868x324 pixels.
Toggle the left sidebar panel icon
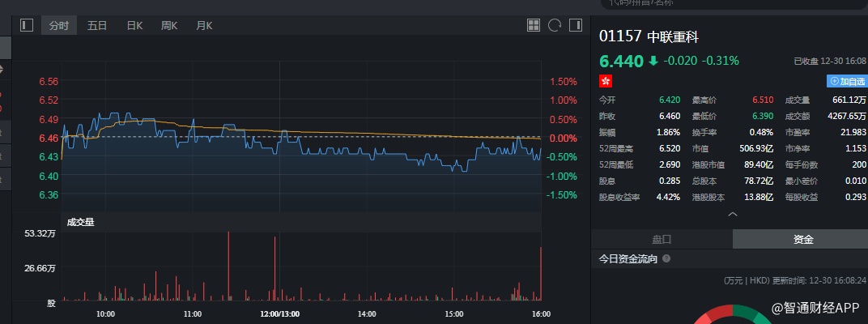click(x=27, y=25)
